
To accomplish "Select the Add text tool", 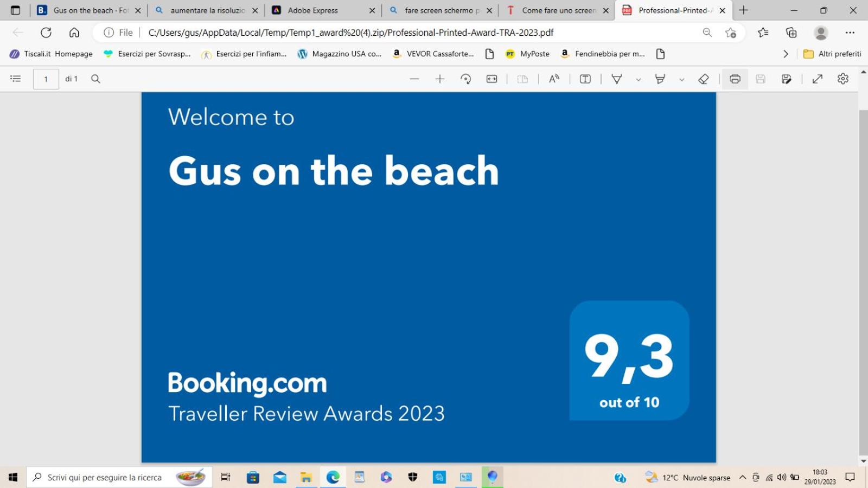I will pyautogui.click(x=585, y=79).
